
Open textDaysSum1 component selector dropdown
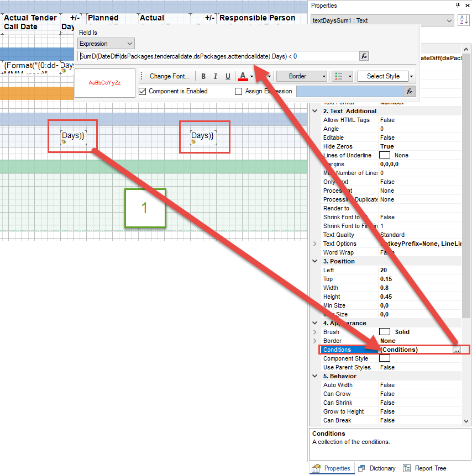coord(449,20)
